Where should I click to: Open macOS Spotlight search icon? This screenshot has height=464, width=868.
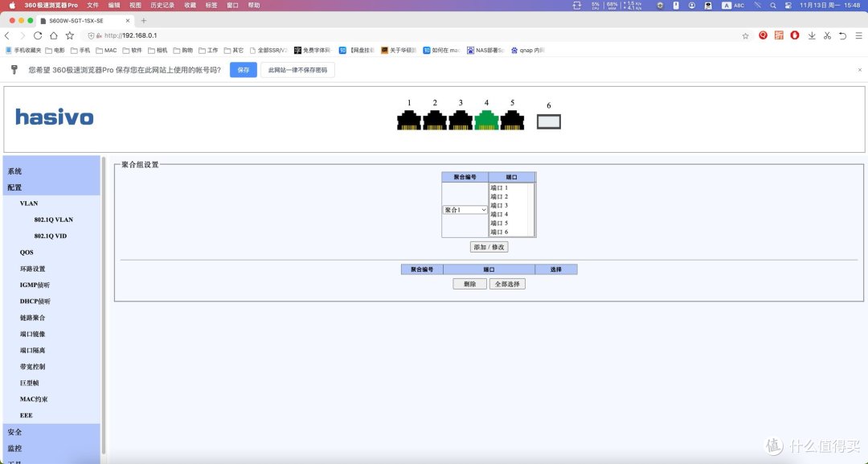(x=773, y=5)
